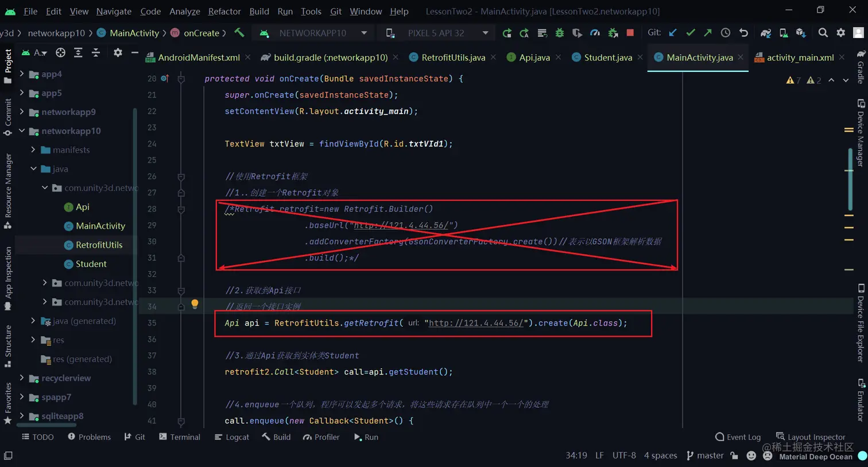Open Project panel options gear
This screenshot has height=467, width=868.
point(118,53)
